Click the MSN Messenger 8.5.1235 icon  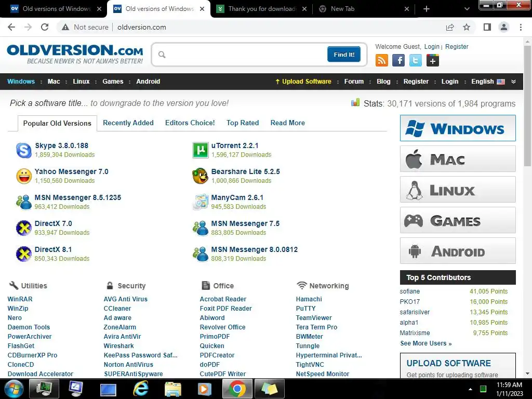[24, 202]
